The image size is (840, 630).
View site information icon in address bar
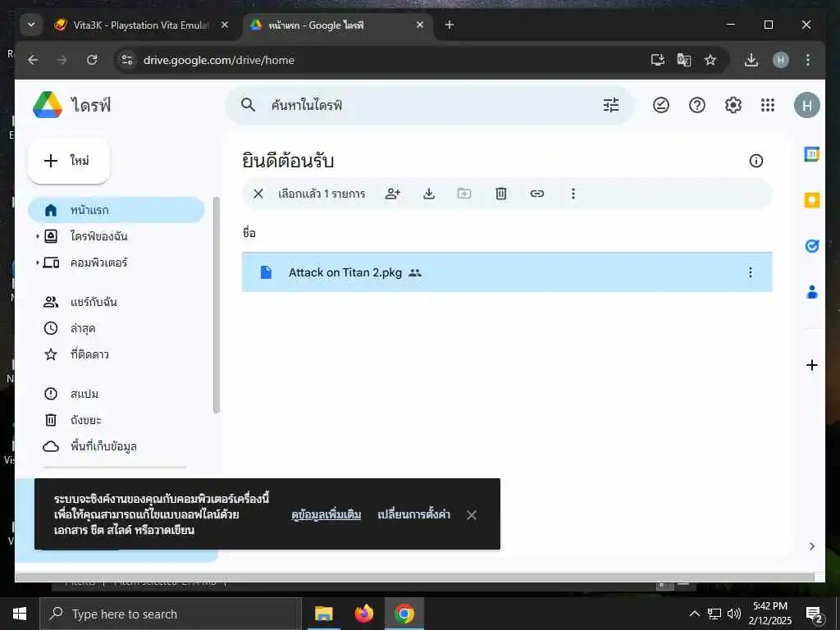(x=127, y=60)
